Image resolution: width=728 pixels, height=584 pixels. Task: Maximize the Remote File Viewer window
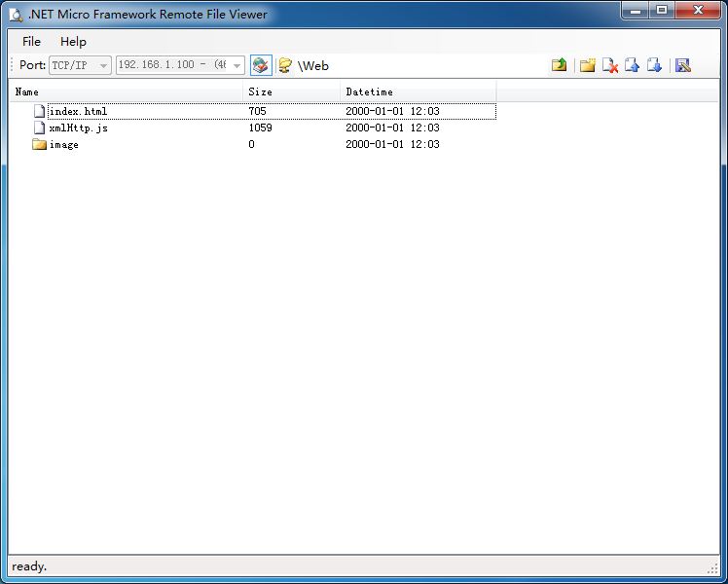[x=662, y=10]
